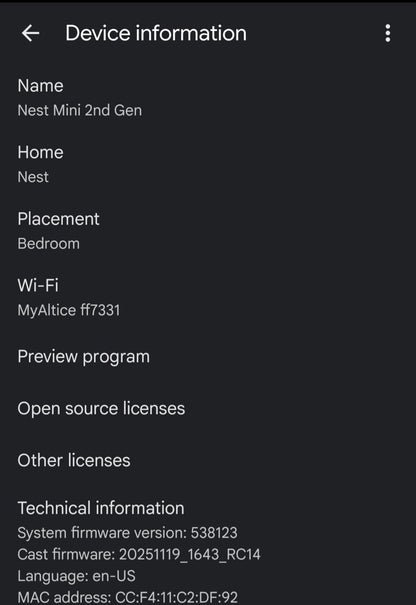Image resolution: width=416 pixels, height=605 pixels.
Task: Tap the 20251119_1643_RC14 firmware value
Action: (x=190, y=554)
